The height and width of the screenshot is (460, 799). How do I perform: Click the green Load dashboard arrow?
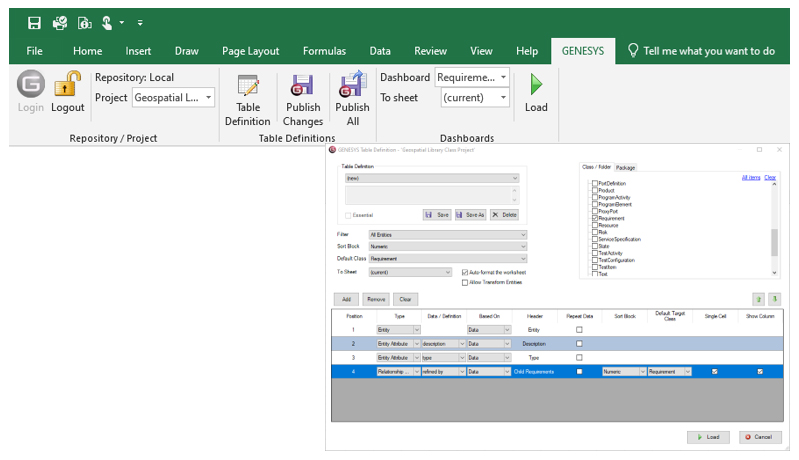coord(536,84)
